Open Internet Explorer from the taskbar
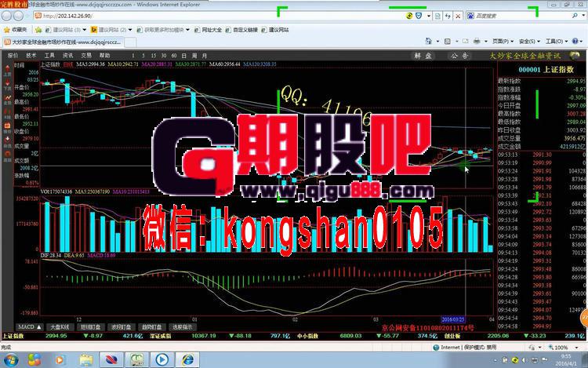588x368 pixels. (x=187, y=360)
